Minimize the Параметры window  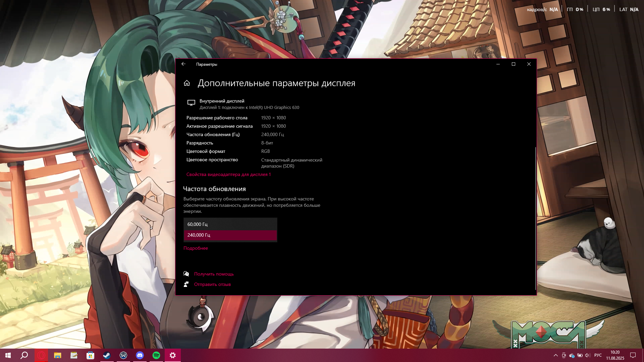coord(498,64)
